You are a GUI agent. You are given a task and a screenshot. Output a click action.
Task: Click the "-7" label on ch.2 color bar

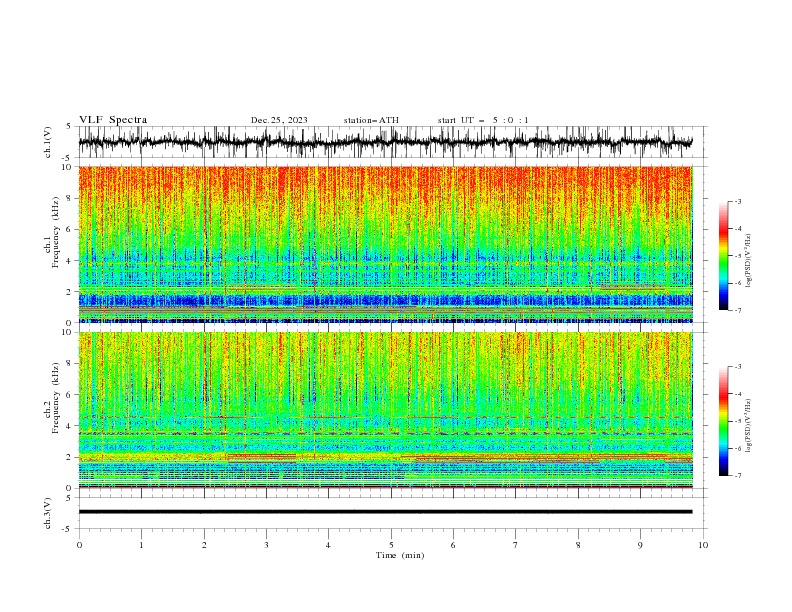click(x=737, y=475)
